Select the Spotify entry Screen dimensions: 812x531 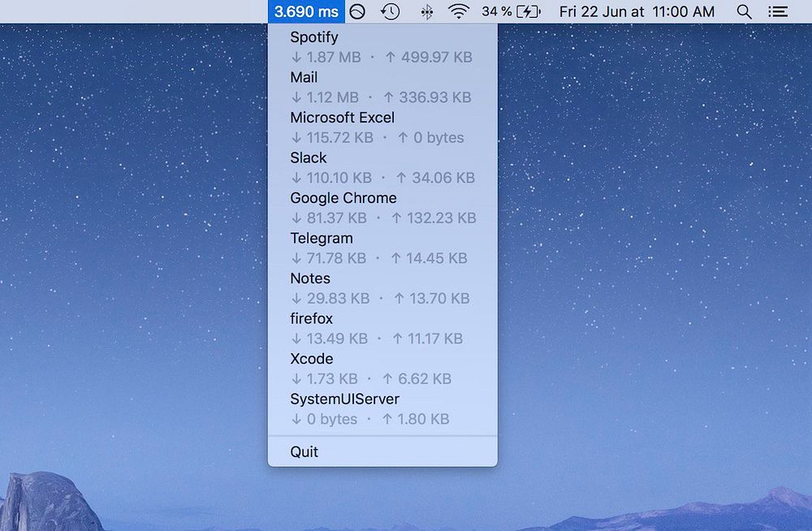314,37
